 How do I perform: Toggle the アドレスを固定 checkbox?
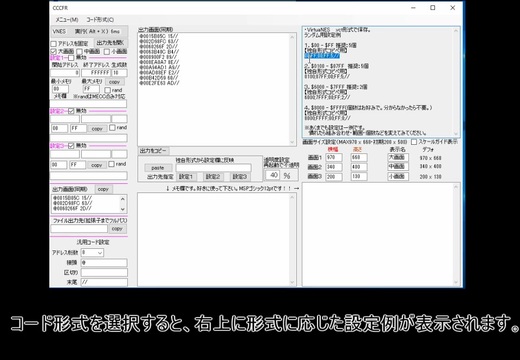[53, 44]
